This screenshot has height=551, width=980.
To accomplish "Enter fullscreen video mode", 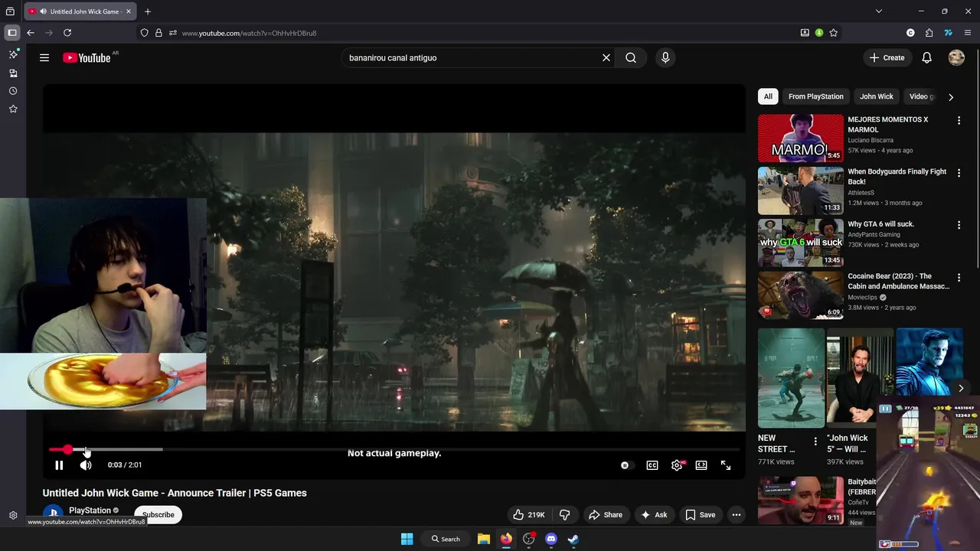I will (726, 465).
